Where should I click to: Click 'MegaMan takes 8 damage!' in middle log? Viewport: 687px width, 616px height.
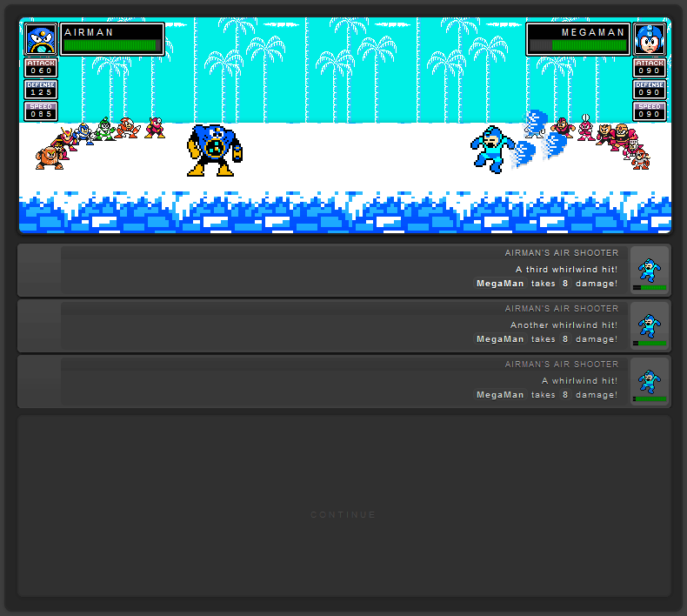pyautogui.click(x=546, y=339)
